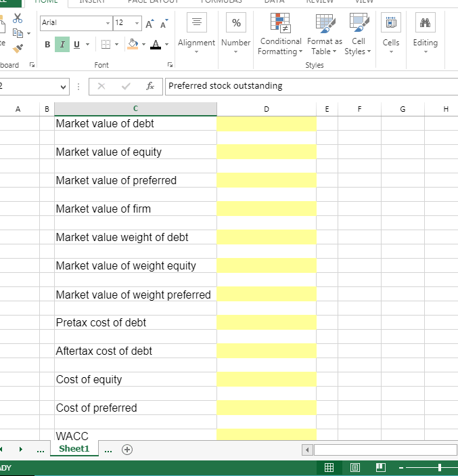Select the Format Painter brush
458x476 pixels.
pos(18,48)
